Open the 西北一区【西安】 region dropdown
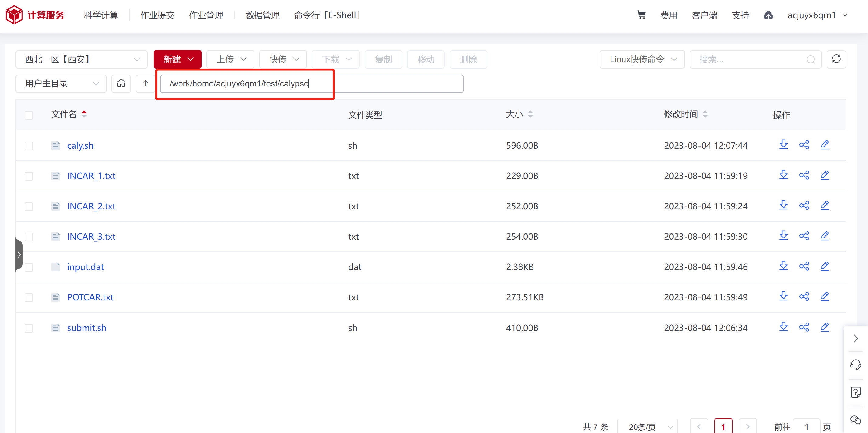Screen dimensions: 868x433 (x=81, y=59)
